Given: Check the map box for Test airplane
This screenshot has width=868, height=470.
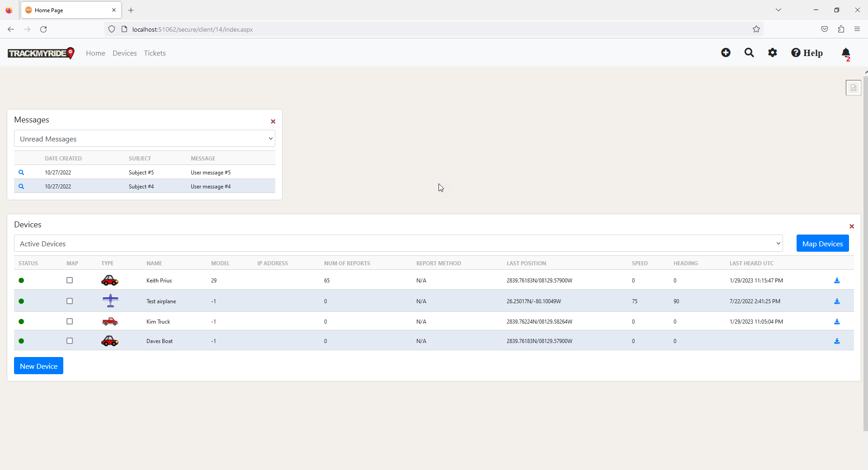Looking at the screenshot, I should [70, 301].
